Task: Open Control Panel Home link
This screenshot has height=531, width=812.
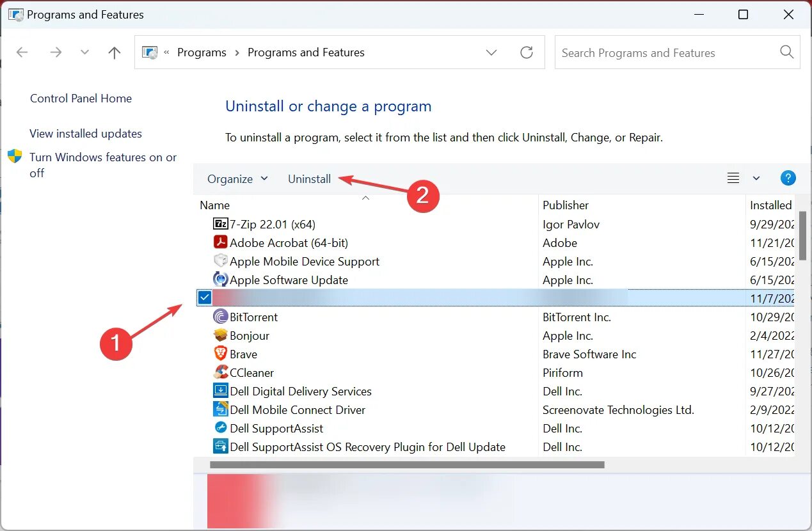Action: tap(81, 98)
